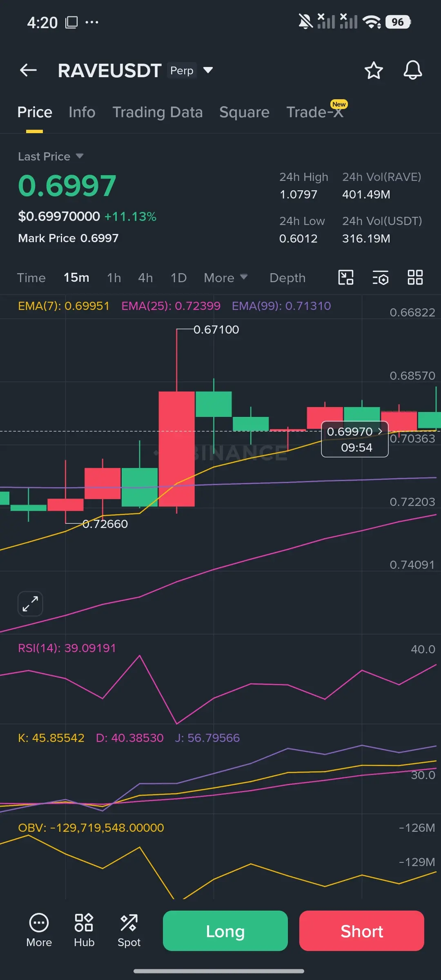
Task: Expand chart to fullscreen
Action: tap(30, 604)
